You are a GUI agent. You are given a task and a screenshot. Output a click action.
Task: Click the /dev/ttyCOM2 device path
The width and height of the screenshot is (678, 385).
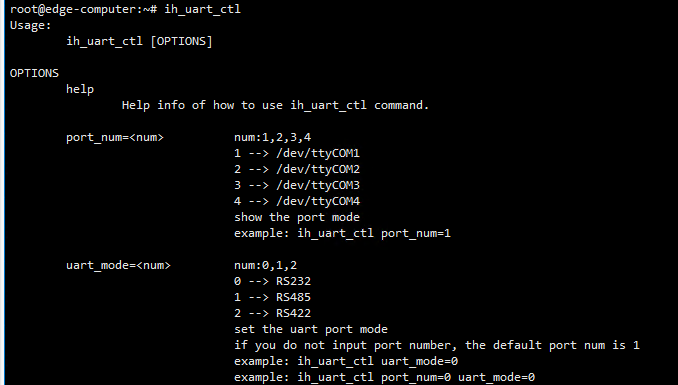(x=318, y=170)
